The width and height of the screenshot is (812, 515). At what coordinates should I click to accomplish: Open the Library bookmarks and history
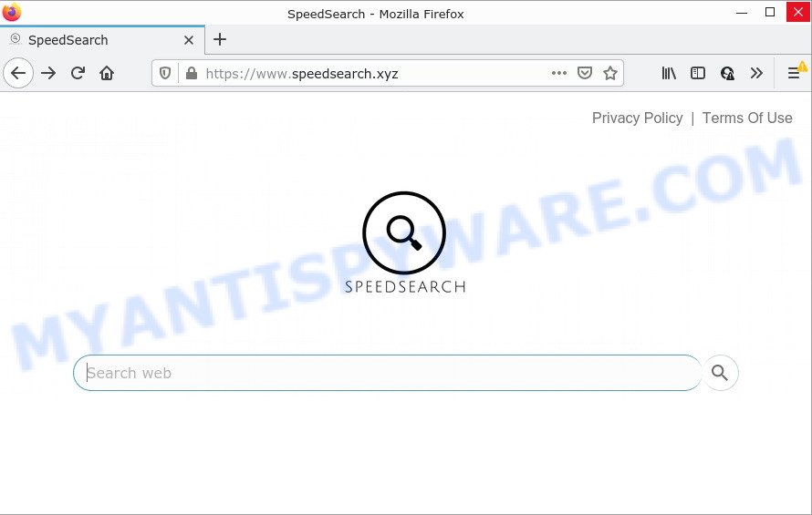(x=669, y=73)
